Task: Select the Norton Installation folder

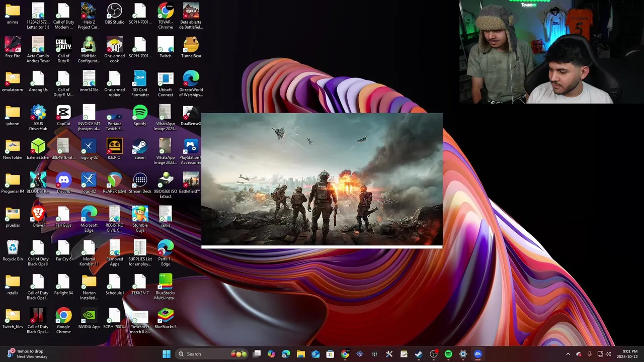Action: pos(89,287)
